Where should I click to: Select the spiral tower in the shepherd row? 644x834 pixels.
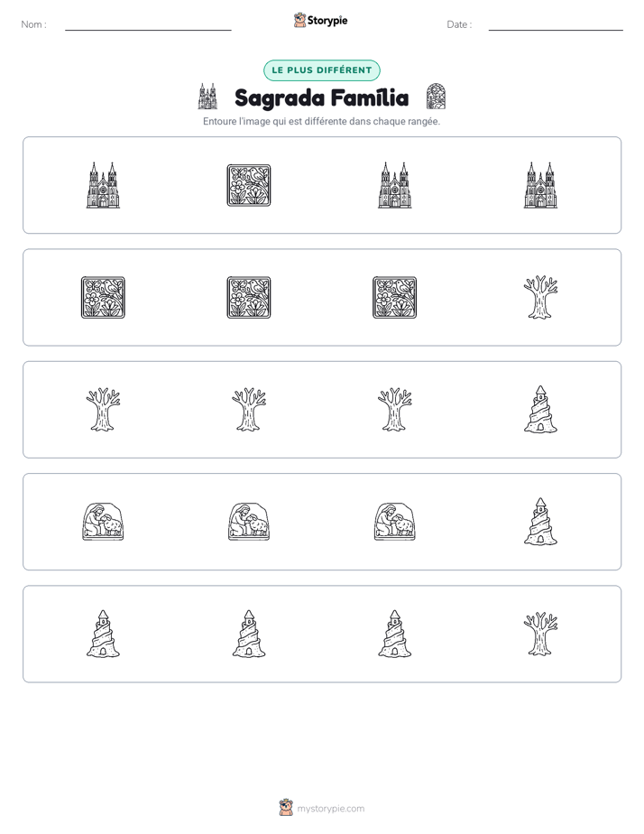(x=540, y=522)
